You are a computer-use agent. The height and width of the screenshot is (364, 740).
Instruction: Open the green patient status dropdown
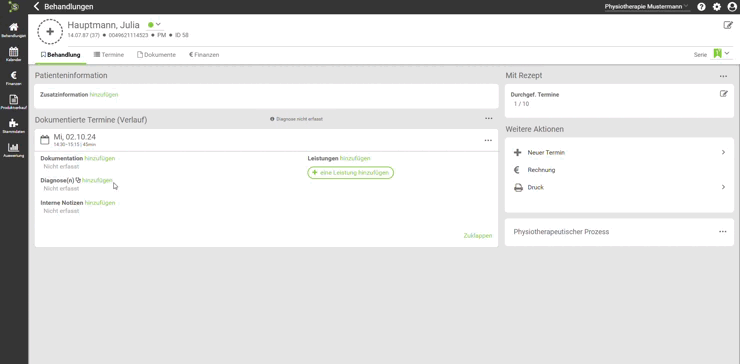154,25
